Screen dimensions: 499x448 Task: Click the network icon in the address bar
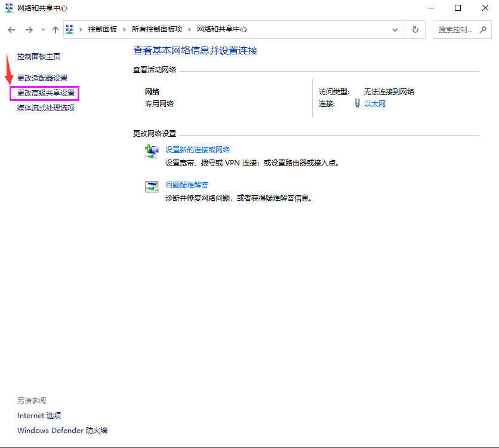pyautogui.click(x=70, y=30)
